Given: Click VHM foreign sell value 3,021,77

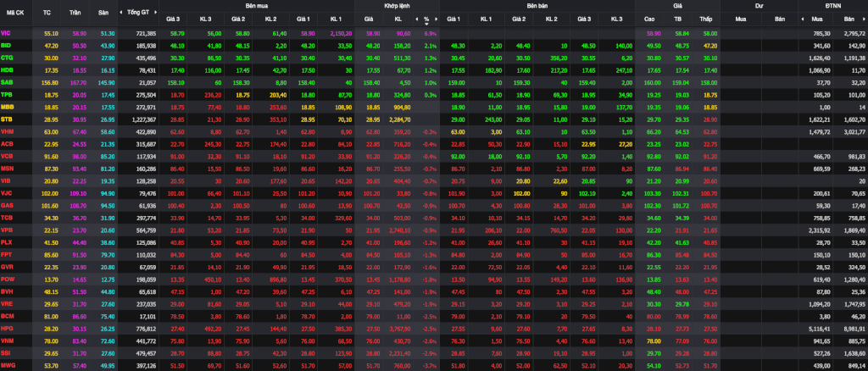Looking at the screenshot, I should click(854, 131).
